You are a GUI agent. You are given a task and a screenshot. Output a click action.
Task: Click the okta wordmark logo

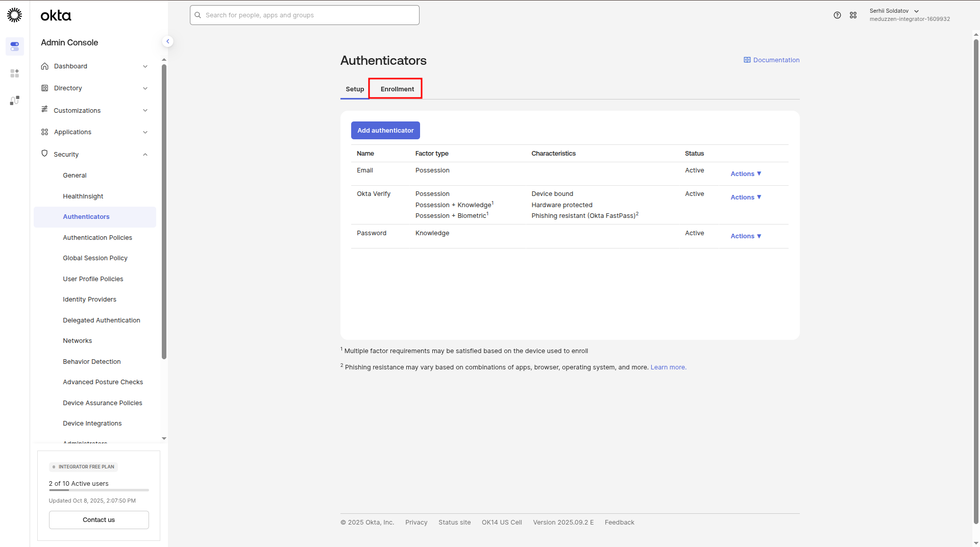56,16
